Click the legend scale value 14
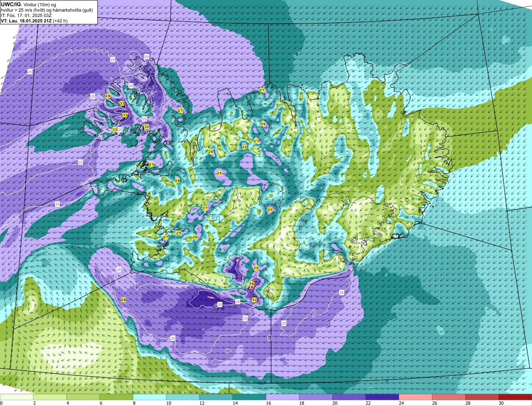The width and height of the screenshot is (532, 406). tap(234, 403)
